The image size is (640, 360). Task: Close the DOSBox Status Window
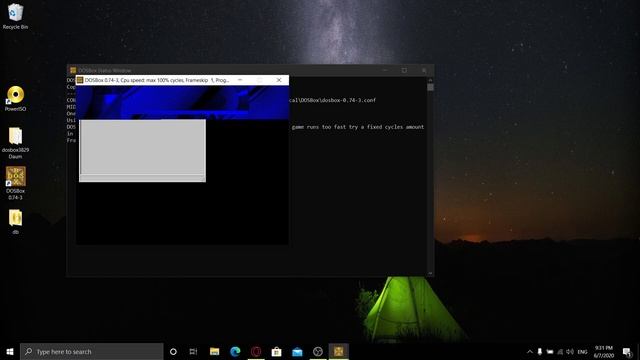coord(424,70)
